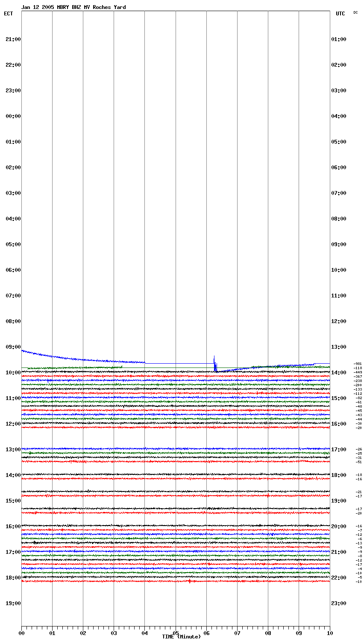The image size is (364, 641).
Task: Click minute label 10 on bottom axis
Action: 329,633
